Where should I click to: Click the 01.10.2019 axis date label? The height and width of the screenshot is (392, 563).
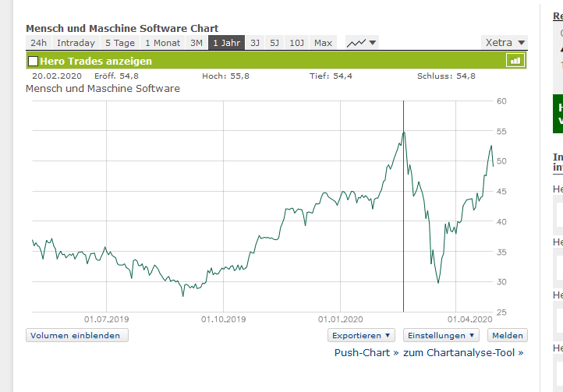(223, 319)
